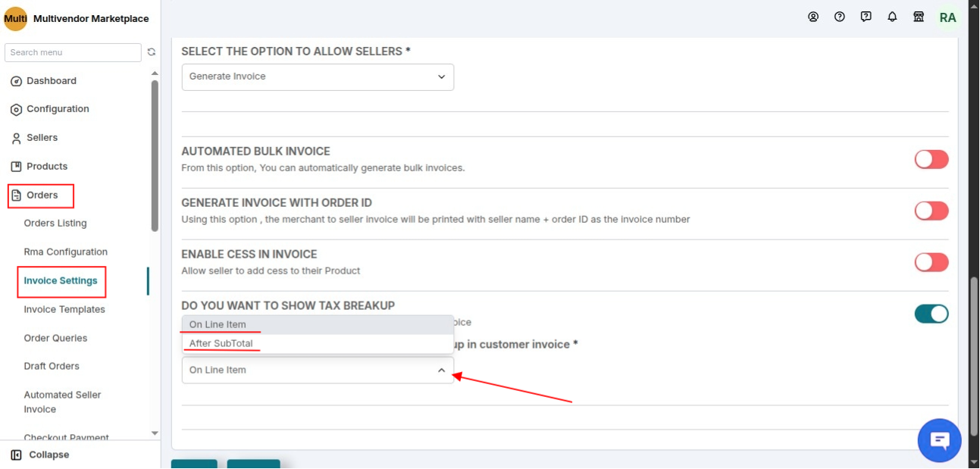Open Dashboard in sidebar
Screen dimensions: 980x469
[52, 81]
